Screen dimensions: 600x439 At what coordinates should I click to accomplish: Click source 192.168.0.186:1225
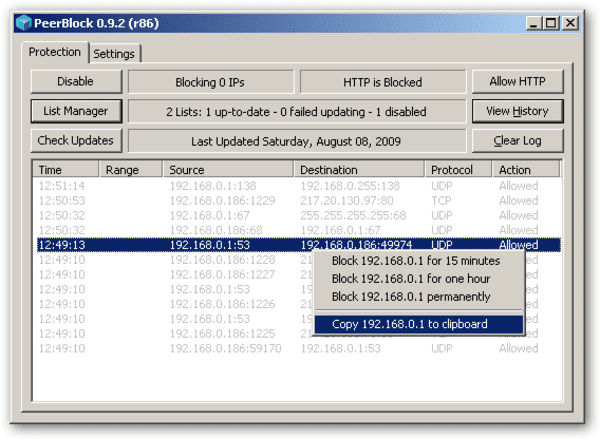tap(222, 334)
